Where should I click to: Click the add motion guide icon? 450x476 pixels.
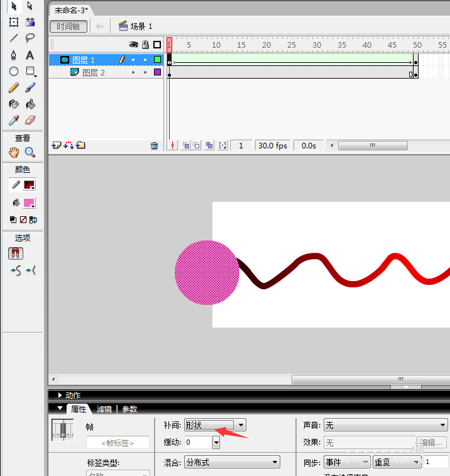69,145
